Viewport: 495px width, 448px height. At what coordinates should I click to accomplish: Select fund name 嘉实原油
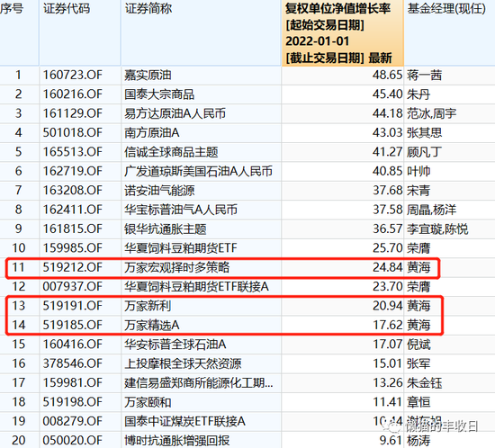pos(148,75)
